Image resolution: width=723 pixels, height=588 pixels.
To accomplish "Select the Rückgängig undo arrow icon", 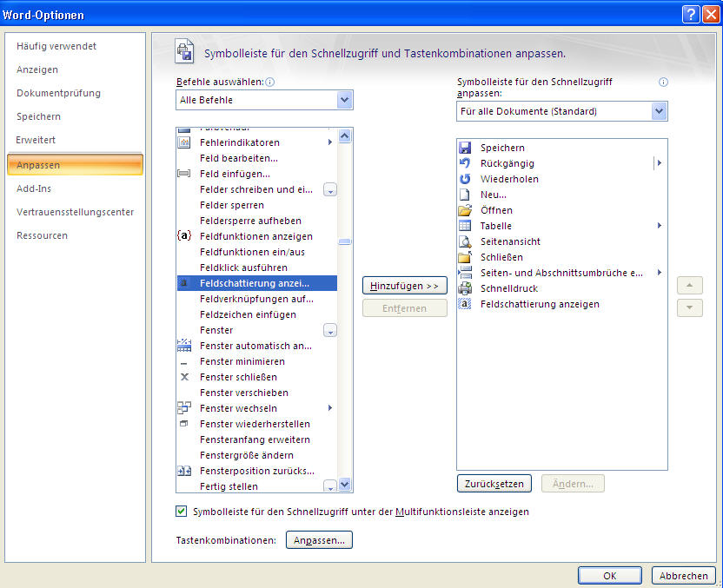I will (x=464, y=163).
